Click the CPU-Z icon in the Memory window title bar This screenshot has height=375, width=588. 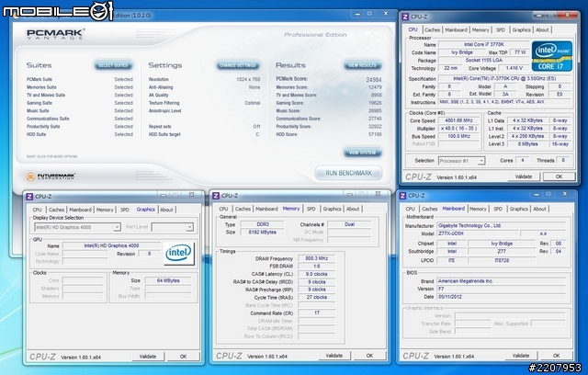click(x=216, y=196)
